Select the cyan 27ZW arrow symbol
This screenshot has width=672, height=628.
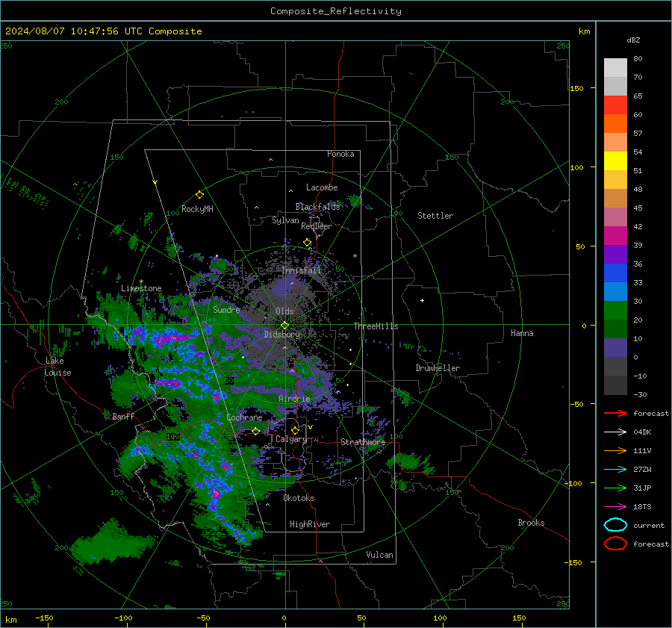(615, 470)
